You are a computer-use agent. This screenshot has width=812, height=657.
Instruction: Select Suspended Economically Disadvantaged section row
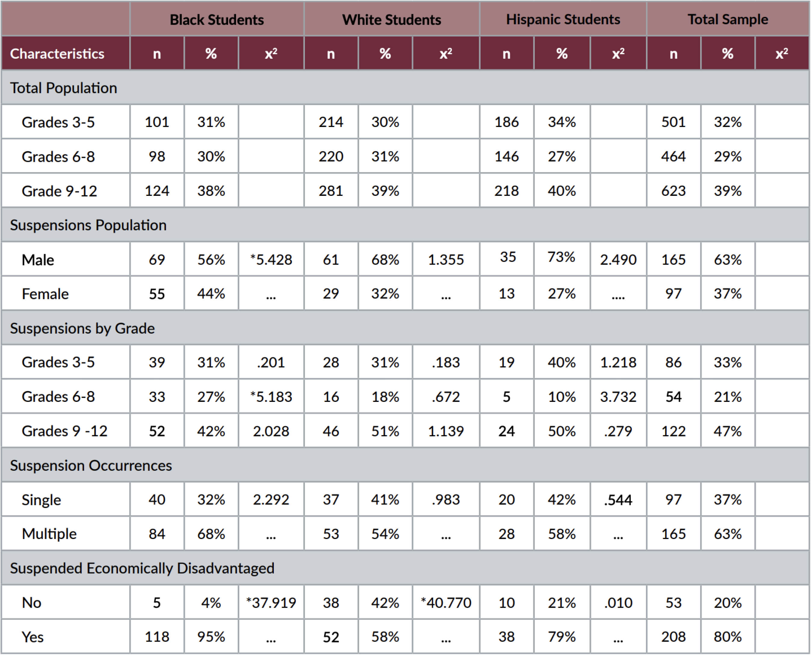point(405,568)
